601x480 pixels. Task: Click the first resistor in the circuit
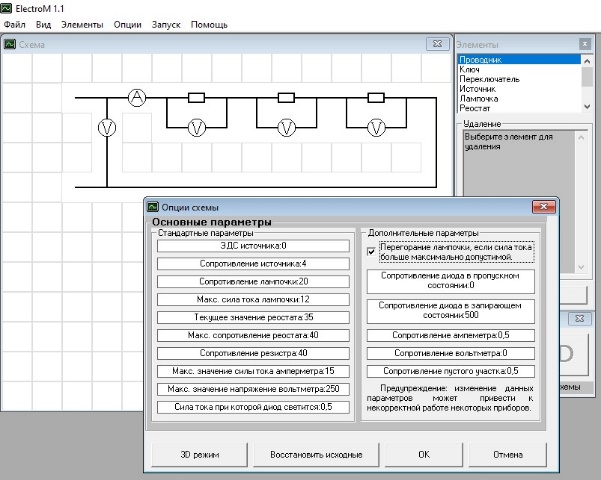click(197, 98)
